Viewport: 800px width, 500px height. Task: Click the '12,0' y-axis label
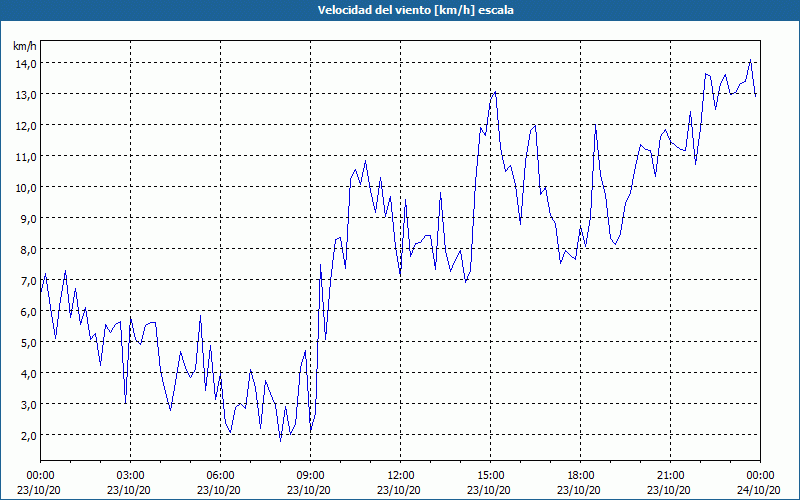pos(26,126)
